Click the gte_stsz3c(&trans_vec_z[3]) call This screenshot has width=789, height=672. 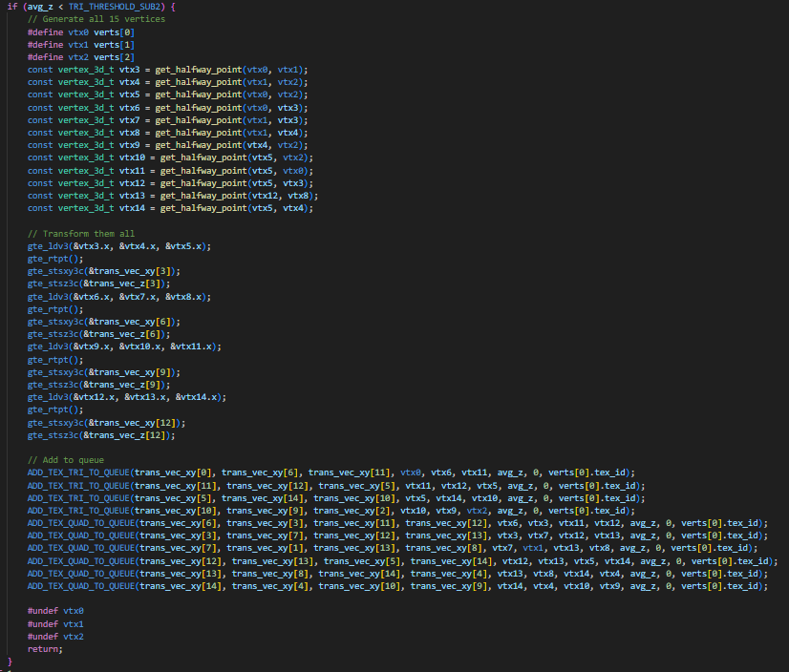(98, 284)
